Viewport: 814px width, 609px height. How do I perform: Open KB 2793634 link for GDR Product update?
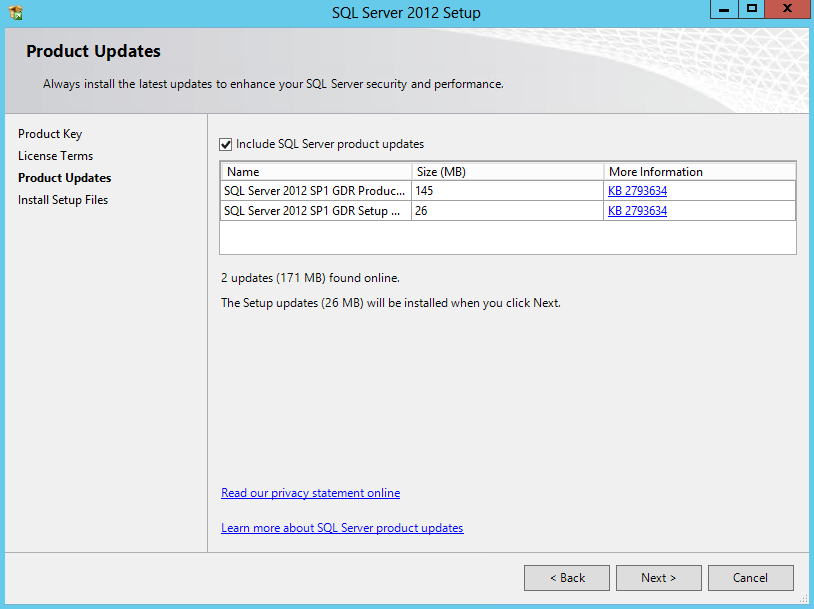pos(637,191)
